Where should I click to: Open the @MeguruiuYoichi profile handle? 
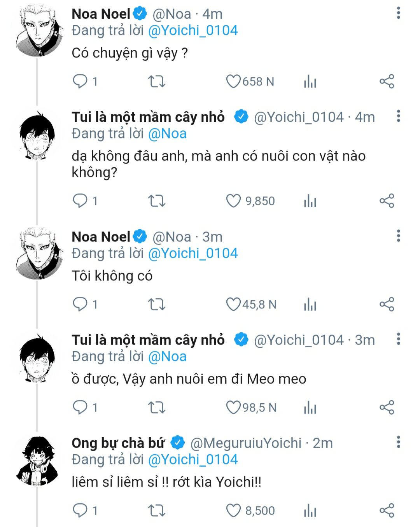coord(246,443)
